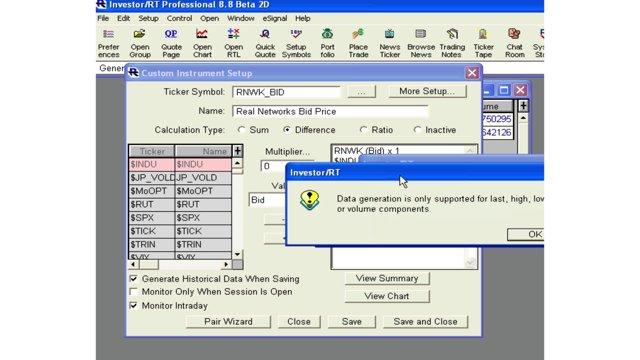The image size is (640, 360).
Task: Open the Preferences toolbar icon
Action: pos(108,43)
